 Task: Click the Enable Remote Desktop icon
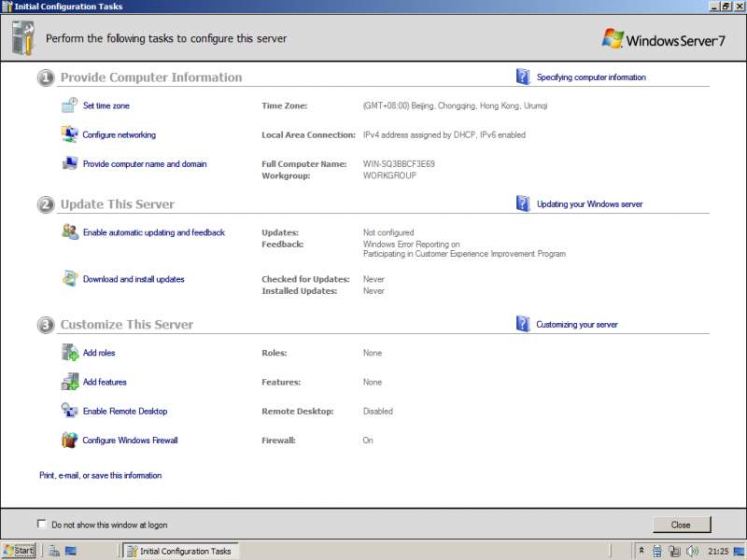coord(69,411)
